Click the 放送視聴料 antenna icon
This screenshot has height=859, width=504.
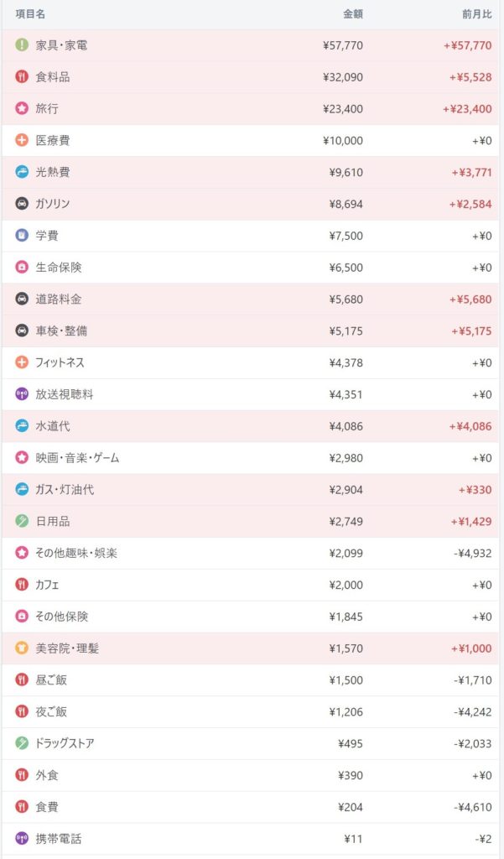tap(22, 394)
